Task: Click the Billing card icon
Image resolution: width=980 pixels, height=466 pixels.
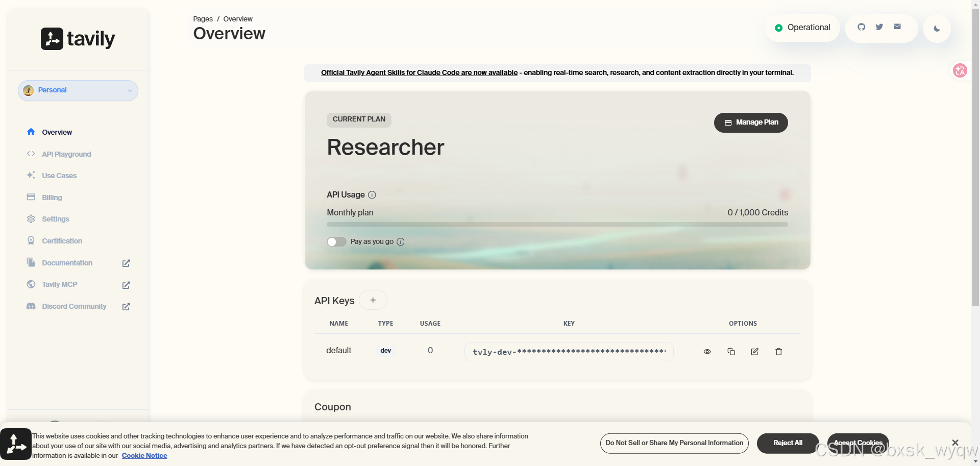Action: pos(31,197)
